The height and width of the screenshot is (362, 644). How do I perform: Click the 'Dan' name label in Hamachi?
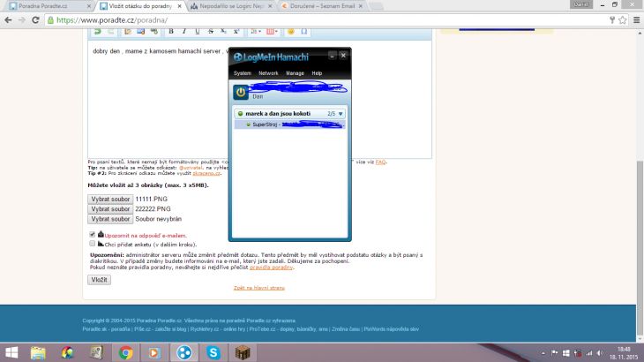[258, 96]
